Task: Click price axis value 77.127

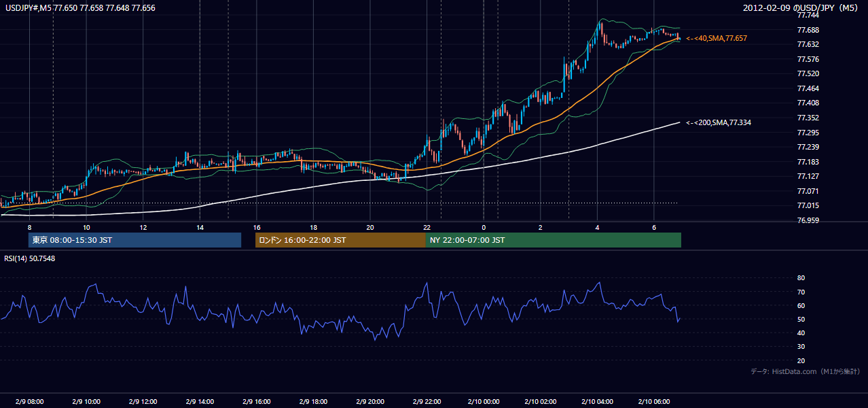Action: tap(808, 176)
